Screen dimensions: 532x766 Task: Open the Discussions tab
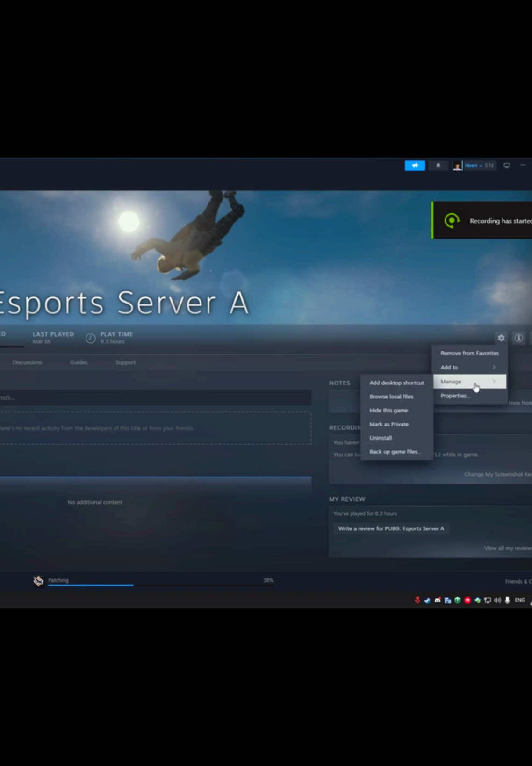click(x=27, y=362)
